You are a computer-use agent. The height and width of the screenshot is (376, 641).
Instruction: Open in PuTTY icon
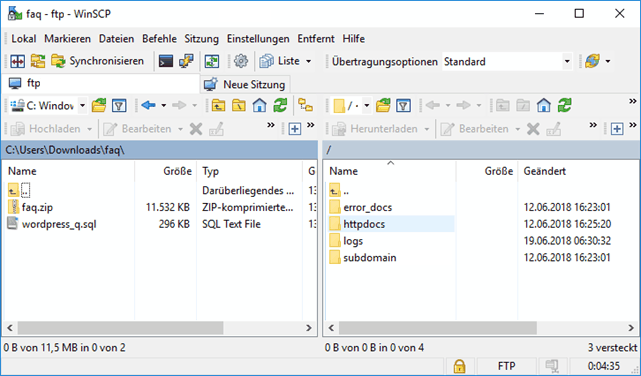[186, 61]
